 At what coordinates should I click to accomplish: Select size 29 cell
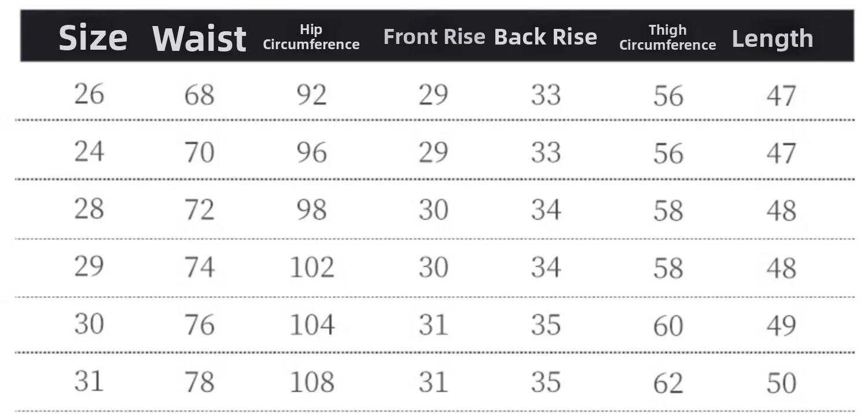coord(89,266)
